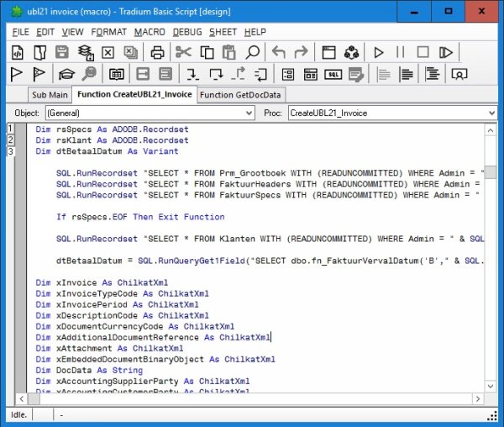Click the open book table icon
Image resolution: width=504 pixels, height=427 pixels.
(x=117, y=75)
